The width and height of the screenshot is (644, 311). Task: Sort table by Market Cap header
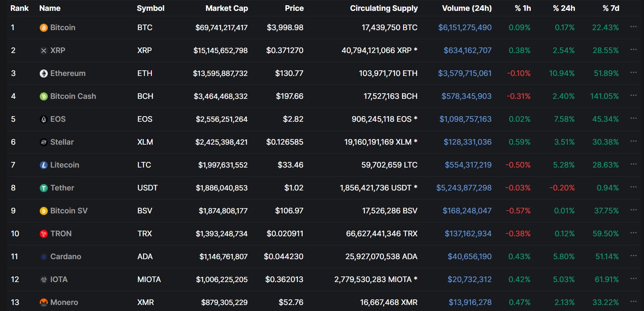pyautogui.click(x=226, y=8)
